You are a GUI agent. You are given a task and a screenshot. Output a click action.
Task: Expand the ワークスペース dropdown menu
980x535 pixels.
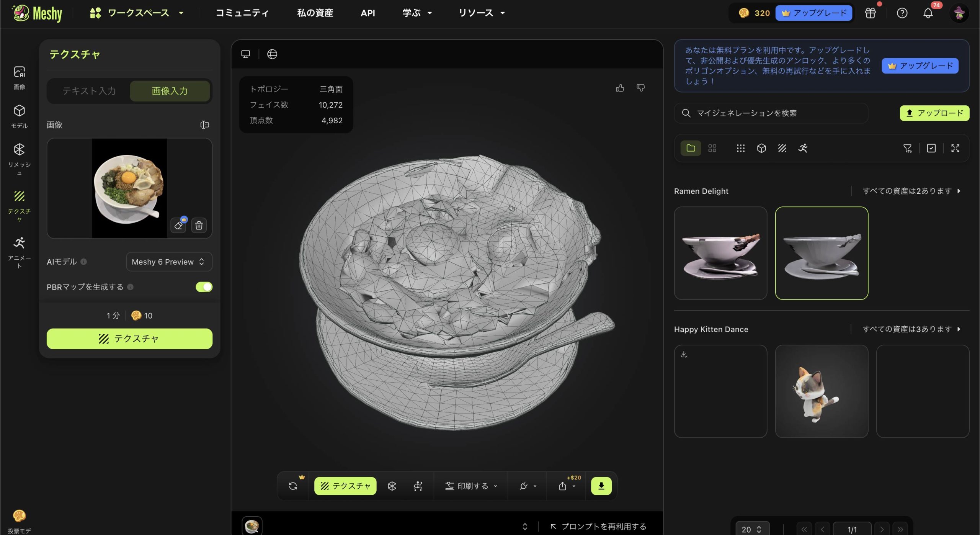[x=137, y=13]
